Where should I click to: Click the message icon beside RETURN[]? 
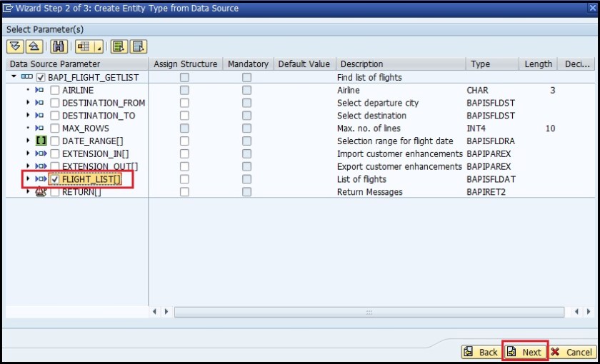pos(41,192)
